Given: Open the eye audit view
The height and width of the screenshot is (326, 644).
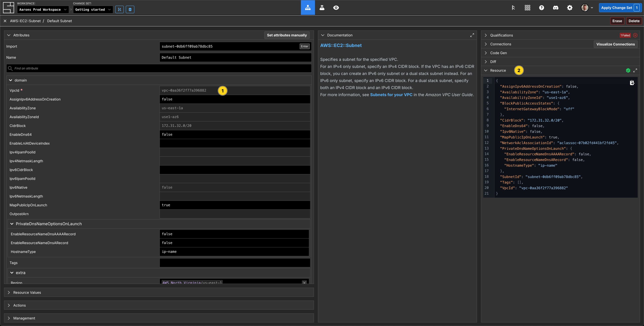Looking at the screenshot, I should (336, 8).
